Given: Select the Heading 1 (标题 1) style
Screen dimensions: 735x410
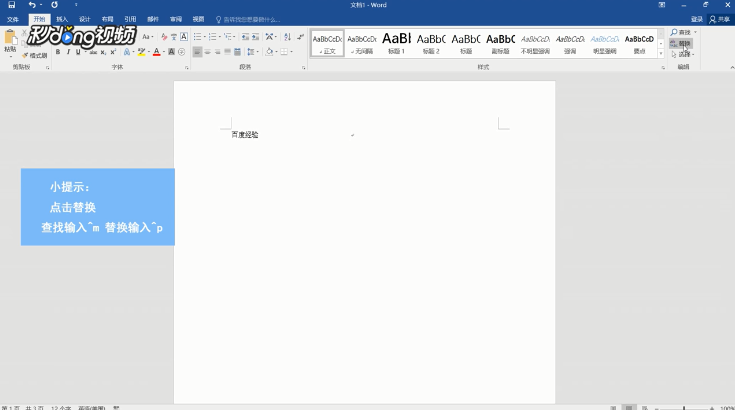Looking at the screenshot, I should click(397, 43).
